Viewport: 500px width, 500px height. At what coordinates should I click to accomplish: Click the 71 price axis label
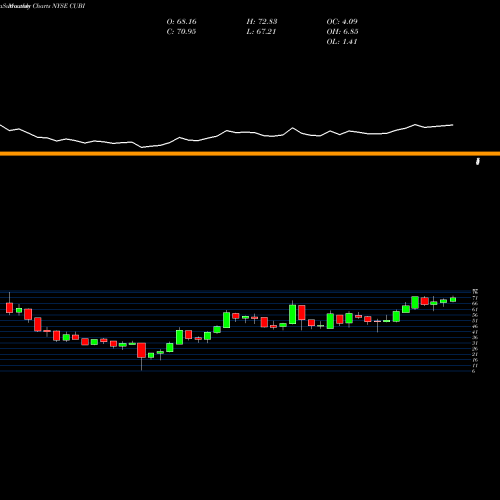click(475, 298)
